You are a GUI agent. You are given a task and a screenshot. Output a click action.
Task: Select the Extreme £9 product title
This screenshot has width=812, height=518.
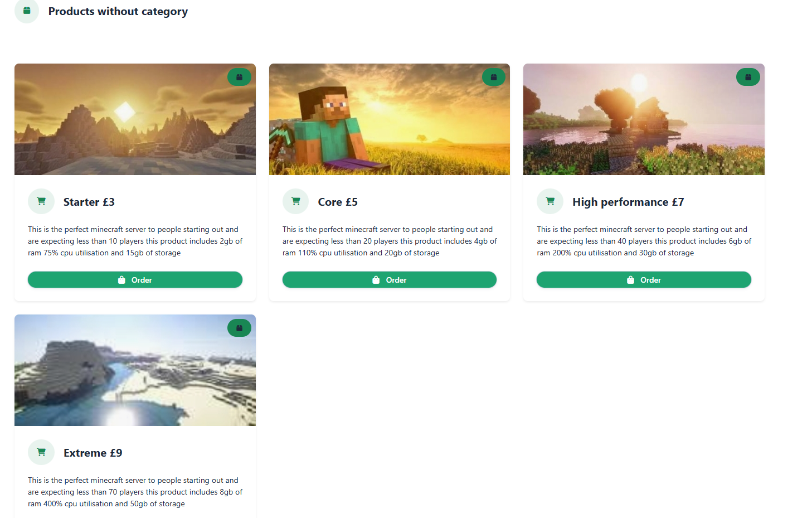pyautogui.click(x=93, y=453)
